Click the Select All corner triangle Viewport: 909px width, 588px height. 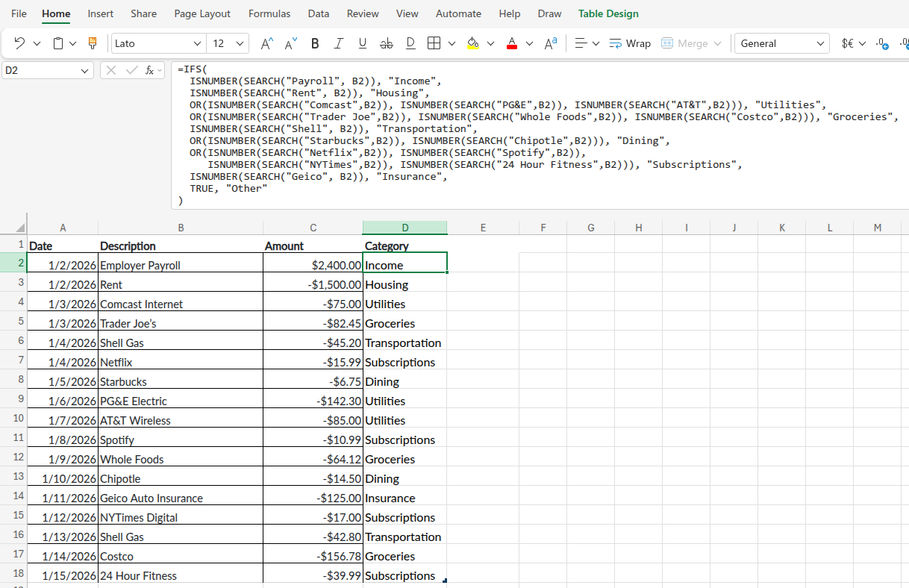click(x=20, y=228)
